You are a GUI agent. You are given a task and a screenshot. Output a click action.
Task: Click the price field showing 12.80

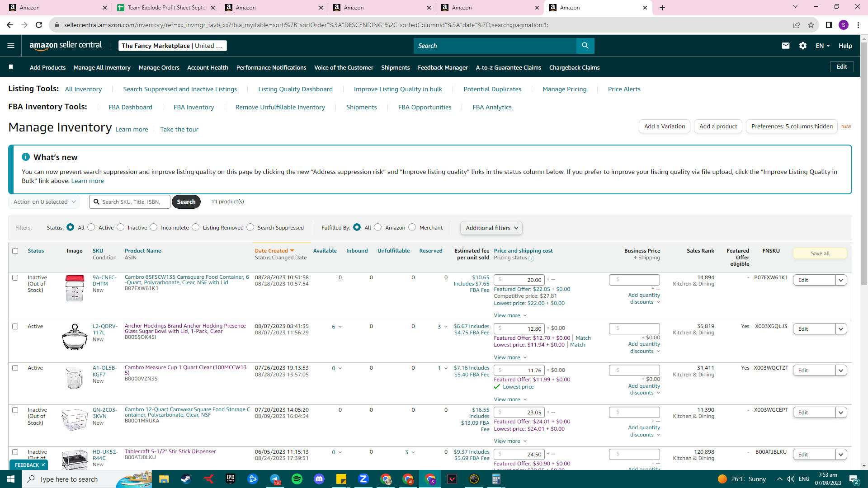tap(519, 328)
